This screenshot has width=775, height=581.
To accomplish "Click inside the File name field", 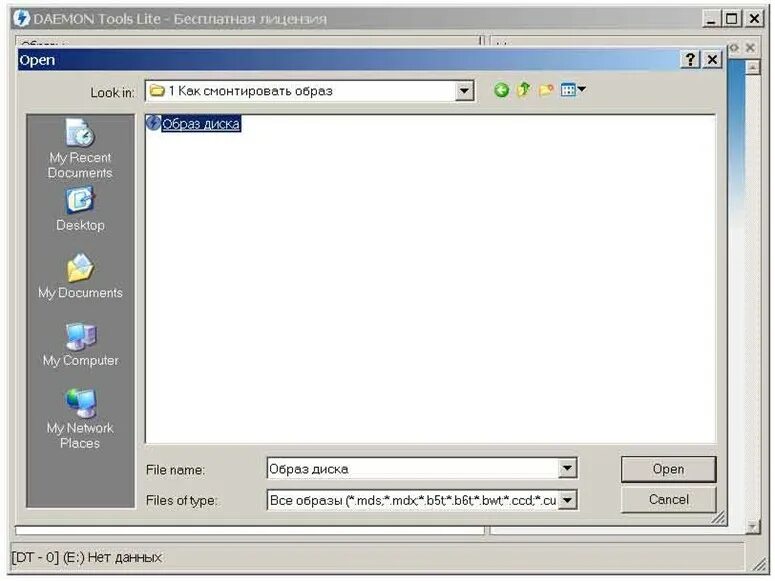I will 413,468.
